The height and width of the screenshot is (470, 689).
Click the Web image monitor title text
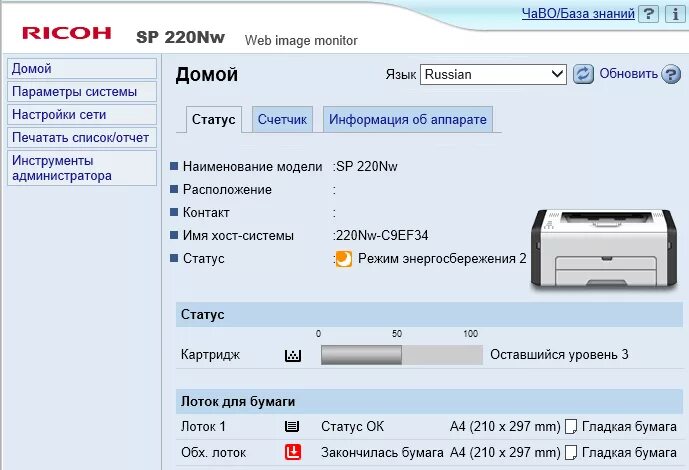(x=301, y=40)
